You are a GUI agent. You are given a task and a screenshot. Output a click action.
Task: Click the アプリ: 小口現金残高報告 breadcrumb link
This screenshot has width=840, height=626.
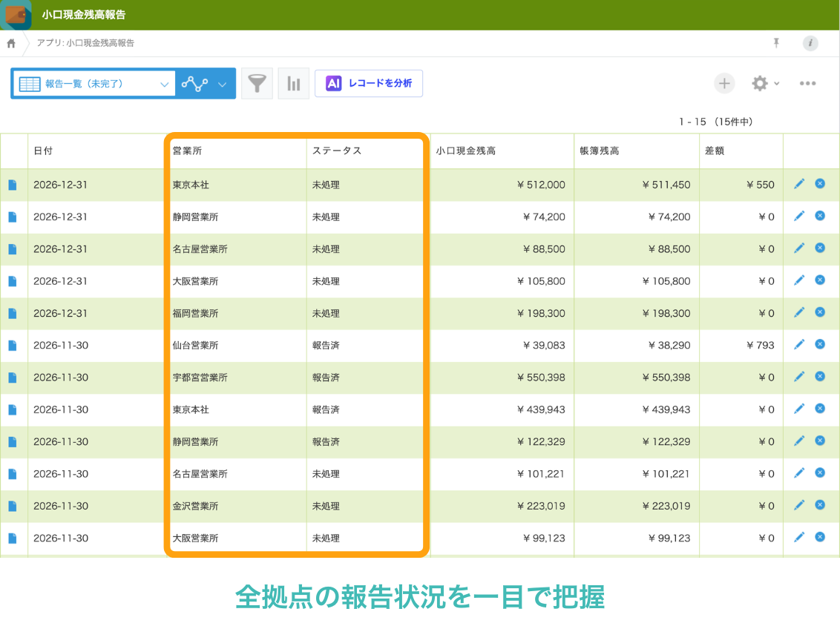(x=86, y=43)
